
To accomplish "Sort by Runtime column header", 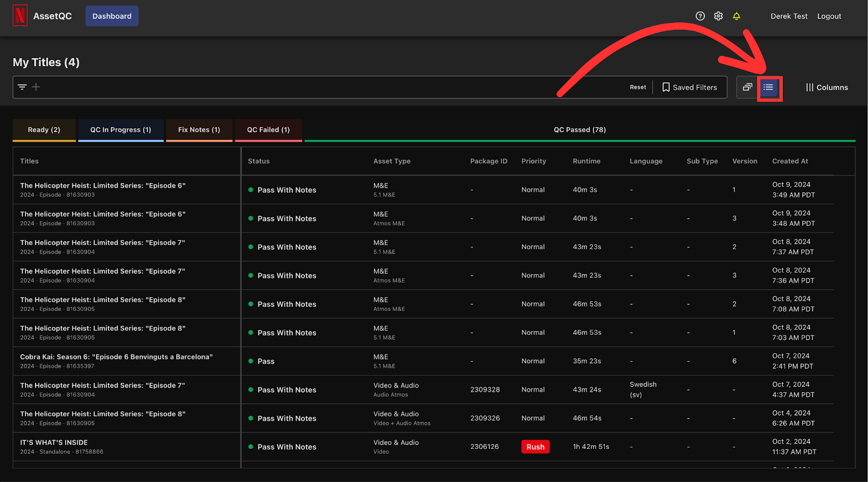I will click(586, 161).
